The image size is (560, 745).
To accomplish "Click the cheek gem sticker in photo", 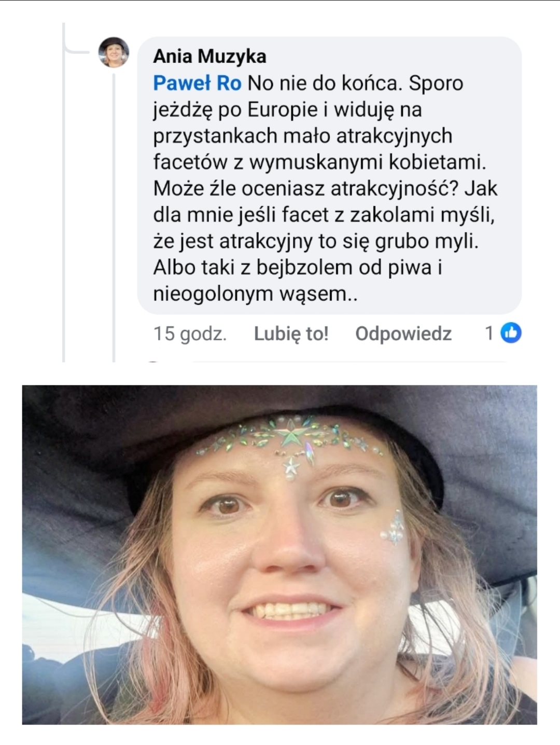I will pyautogui.click(x=394, y=529).
